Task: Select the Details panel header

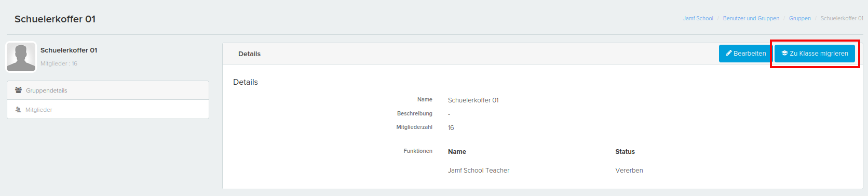Action: [542, 54]
